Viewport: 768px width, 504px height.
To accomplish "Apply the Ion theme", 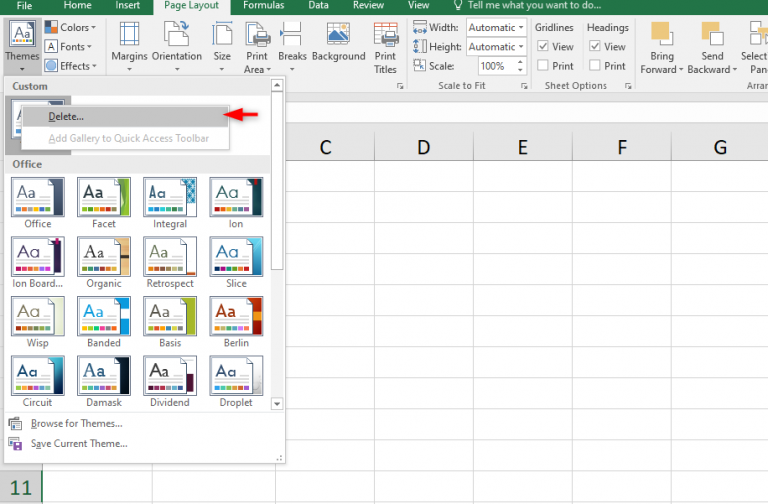I will click(236, 203).
